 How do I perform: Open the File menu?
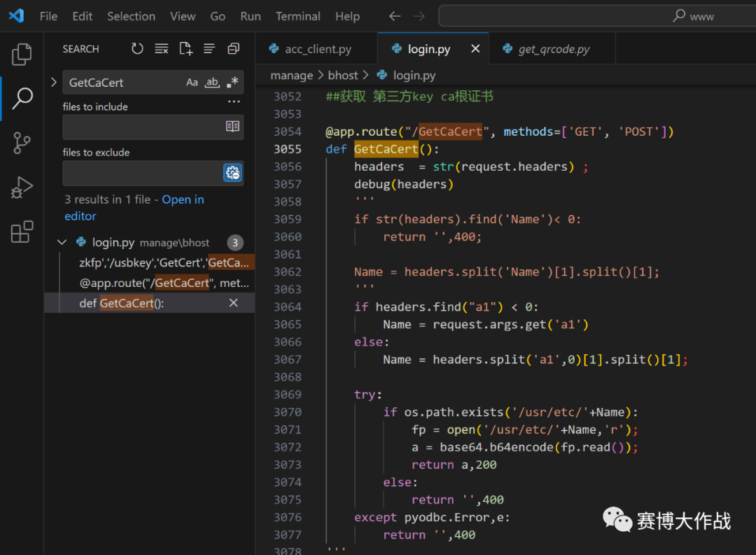pos(48,16)
